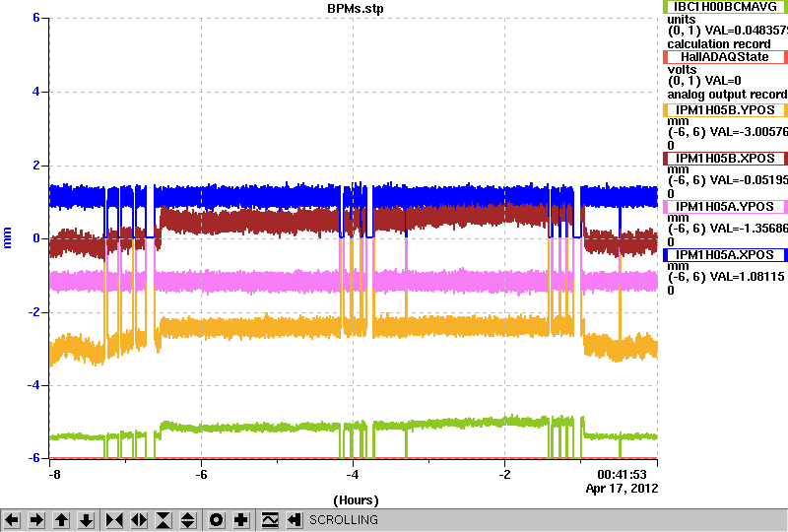
Task: Click the 'calculation record' description
Action: (719, 44)
